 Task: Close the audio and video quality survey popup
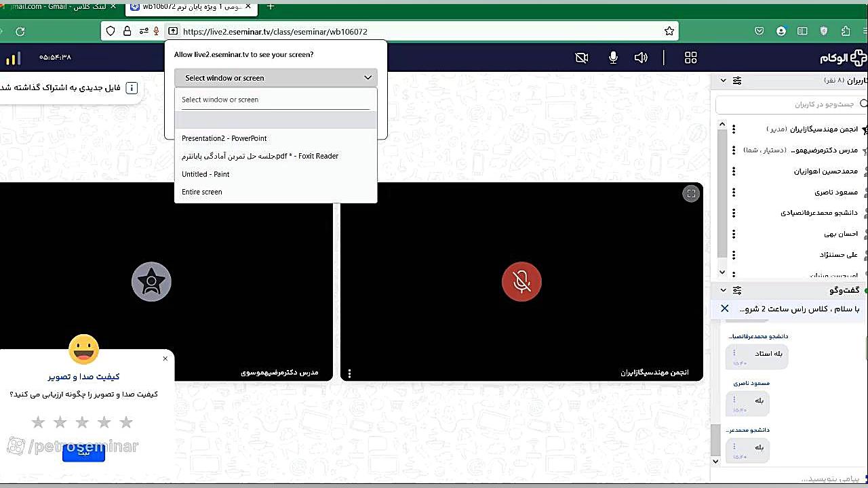tap(165, 359)
